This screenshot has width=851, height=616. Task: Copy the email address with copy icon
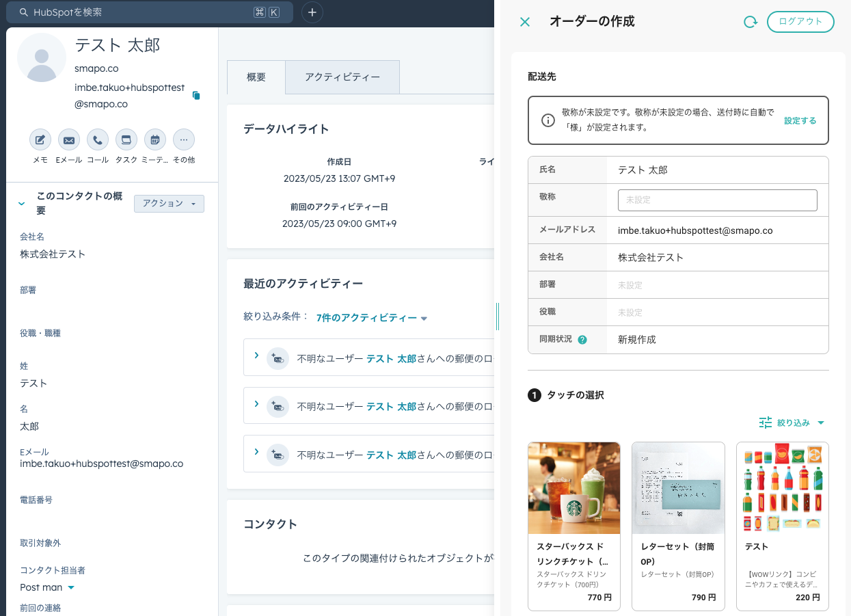click(x=196, y=96)
